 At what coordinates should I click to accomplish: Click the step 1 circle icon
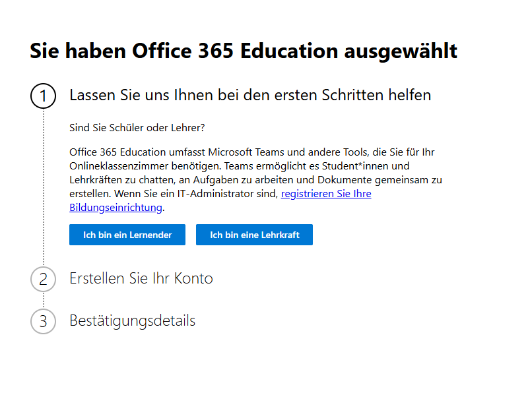[x=44, y=96]
